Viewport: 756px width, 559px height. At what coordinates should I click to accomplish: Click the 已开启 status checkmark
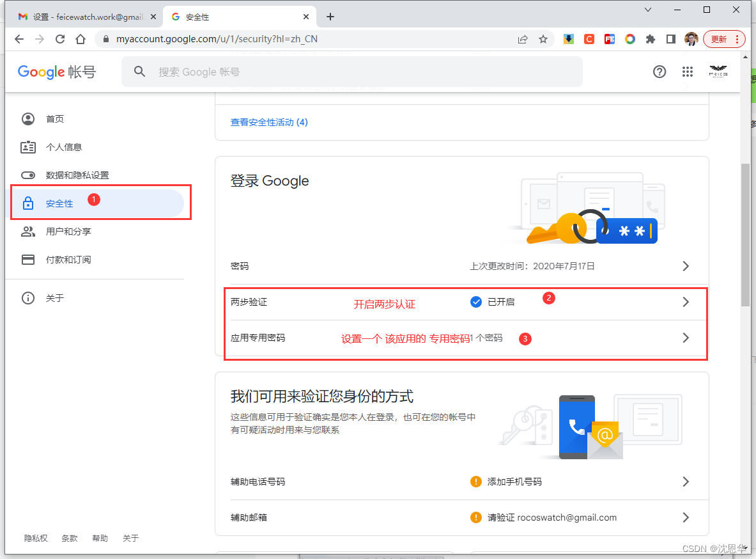click(x=476, y=302)
